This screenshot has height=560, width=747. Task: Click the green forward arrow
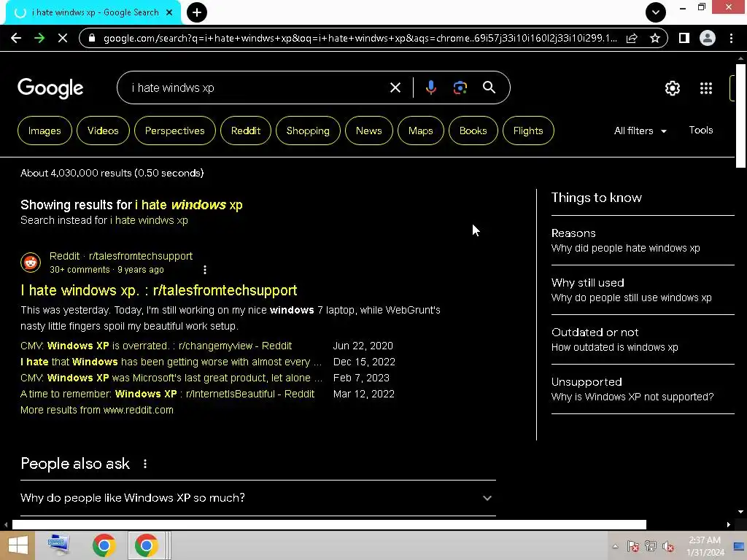coord(39,38)
